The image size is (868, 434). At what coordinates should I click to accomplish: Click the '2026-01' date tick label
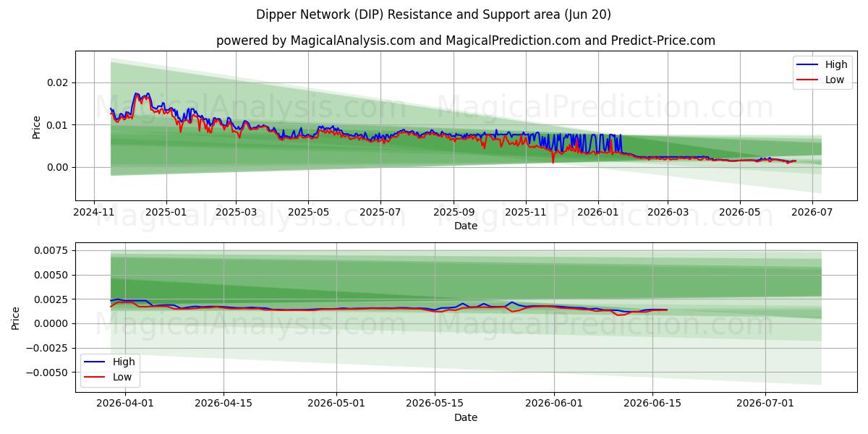(598, 213)
